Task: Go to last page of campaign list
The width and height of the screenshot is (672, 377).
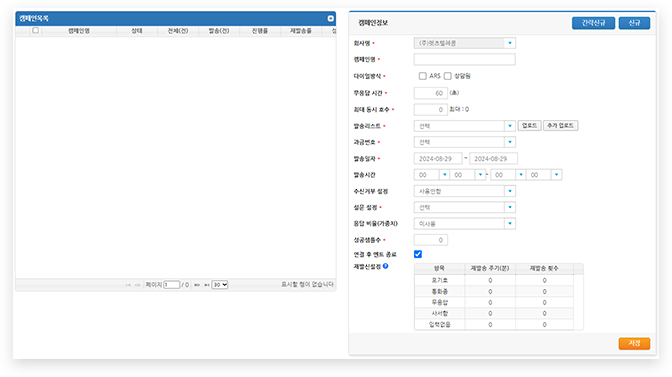Action: tap(207, 285)
